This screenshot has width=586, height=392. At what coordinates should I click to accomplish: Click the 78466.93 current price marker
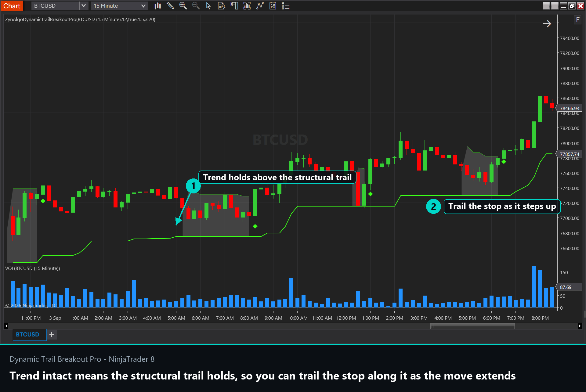[569, 108]
